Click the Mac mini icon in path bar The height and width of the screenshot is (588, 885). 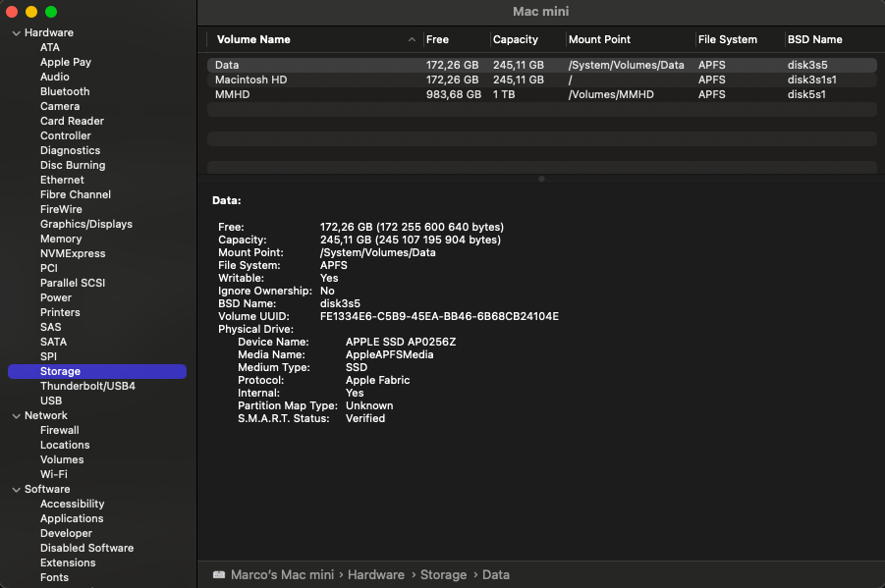click(218, 574)
